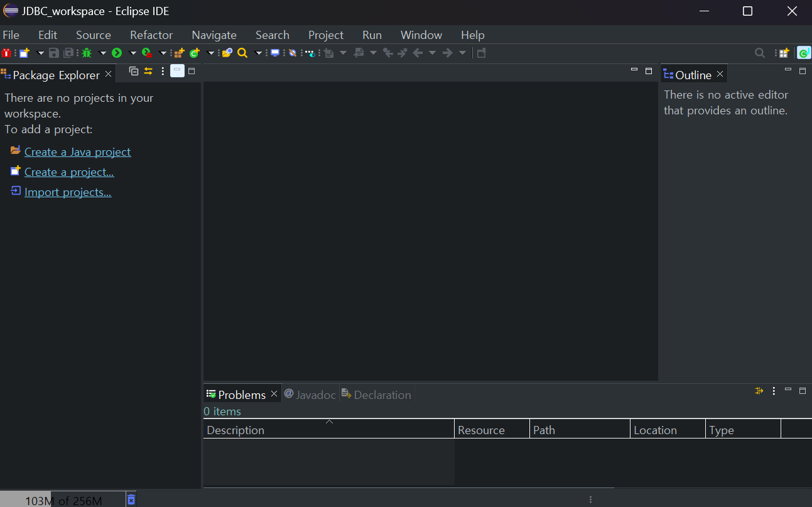
Task: Open the New Java Class dropdown arrow
Action: pyautogui.click(x=210, y=53)
